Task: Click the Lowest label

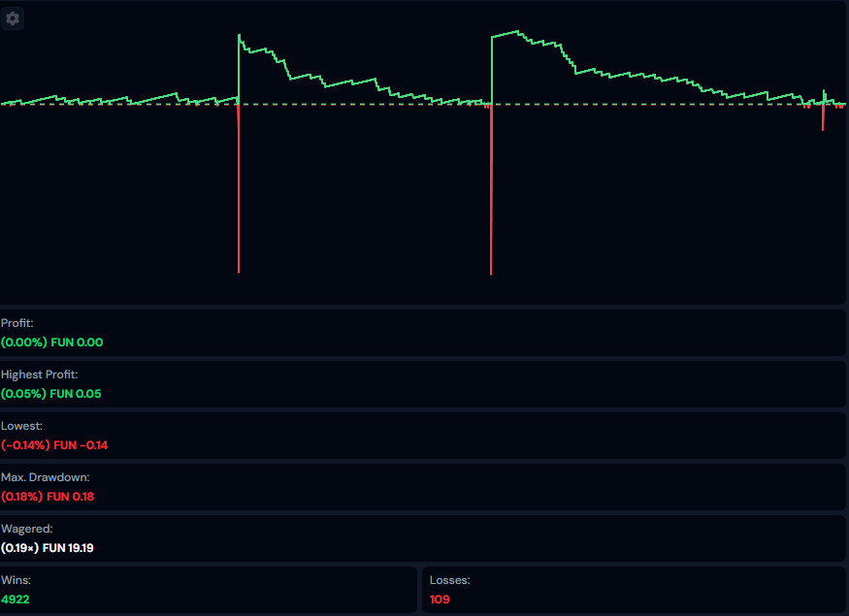Action: (21, 426)
